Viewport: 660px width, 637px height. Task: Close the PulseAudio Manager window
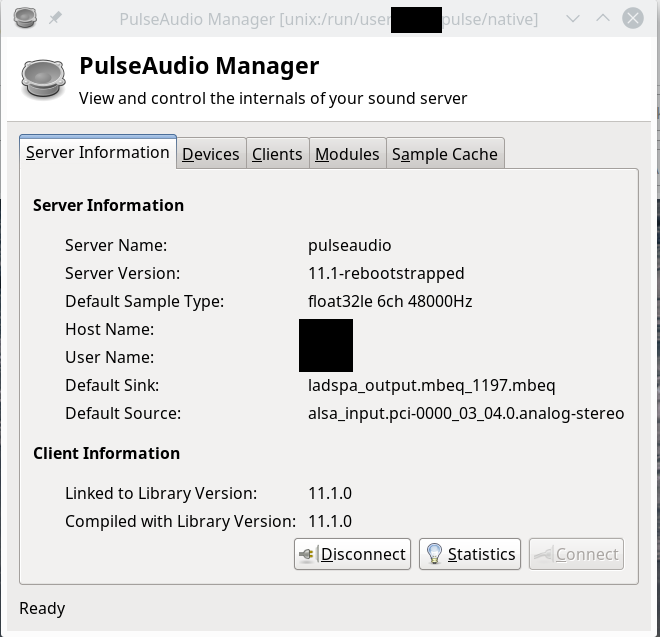pyautogui.click(x=633, y=18)
